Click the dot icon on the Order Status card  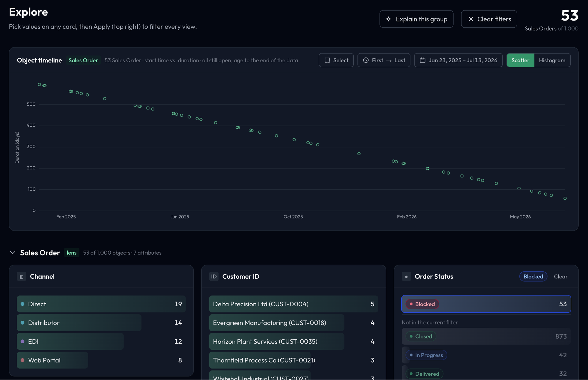pos(406,277)
